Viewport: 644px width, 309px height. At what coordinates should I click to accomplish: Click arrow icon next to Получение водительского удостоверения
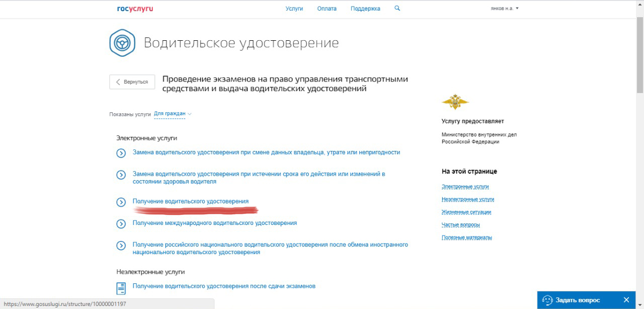pos(121,202)
